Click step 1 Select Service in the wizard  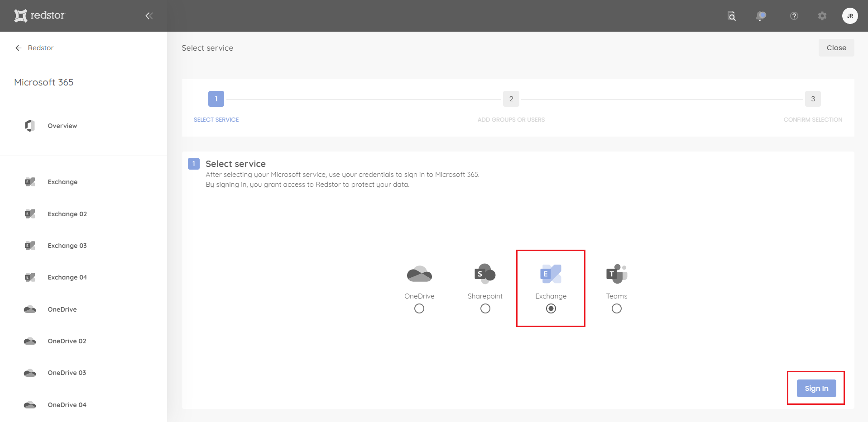[x=216, y=99]
